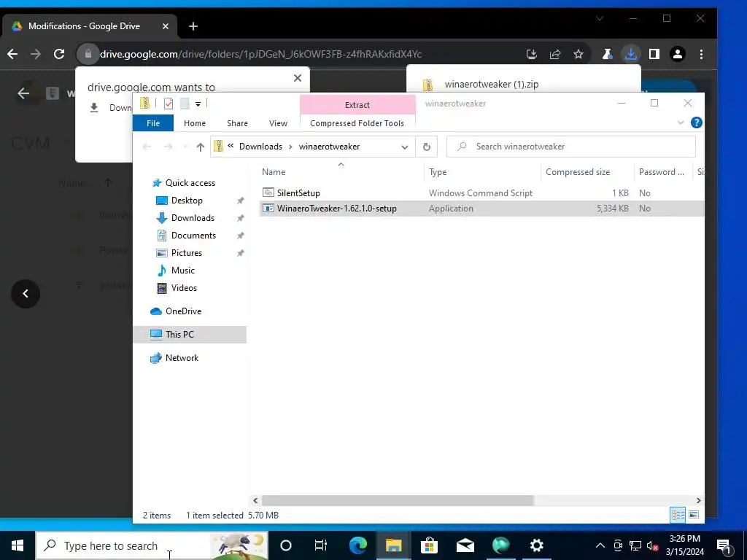Open Settings gear on taskbar
747x560 pixels.
click(536, 545)
